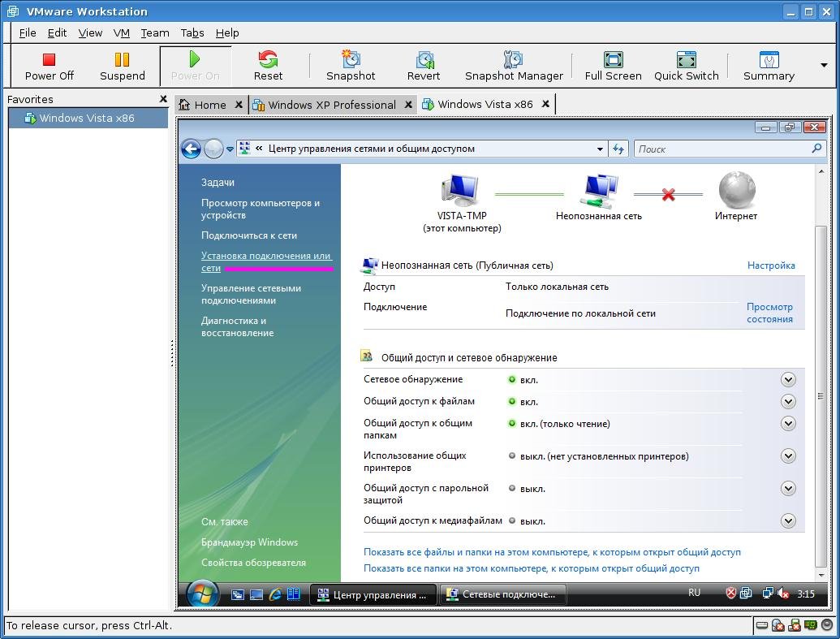This screenshot has width=840, height=639.
Task: Open the Snapshot Manager
Action: point(514,67)
